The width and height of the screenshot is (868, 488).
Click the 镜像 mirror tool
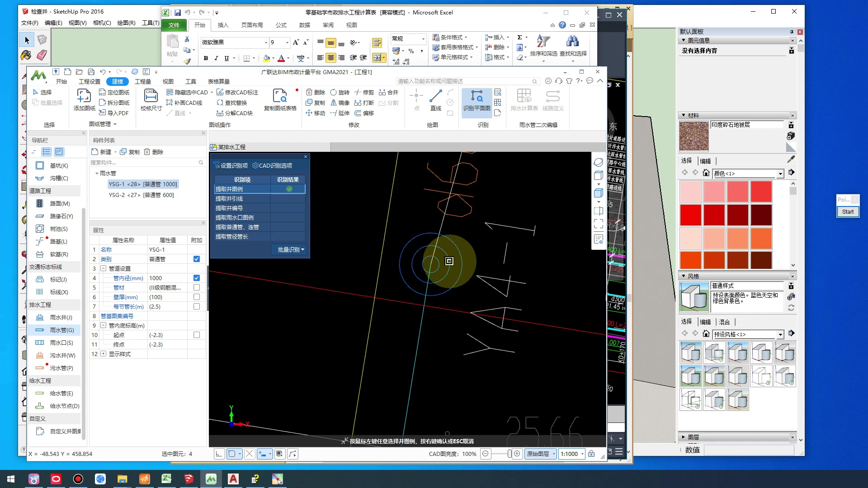point(340,103)
